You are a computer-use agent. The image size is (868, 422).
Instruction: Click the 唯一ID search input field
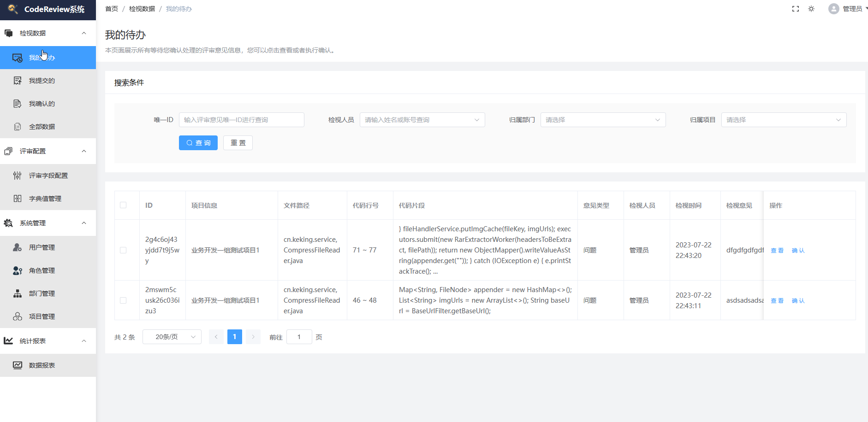pyautogui.click(x=241, y=120)
